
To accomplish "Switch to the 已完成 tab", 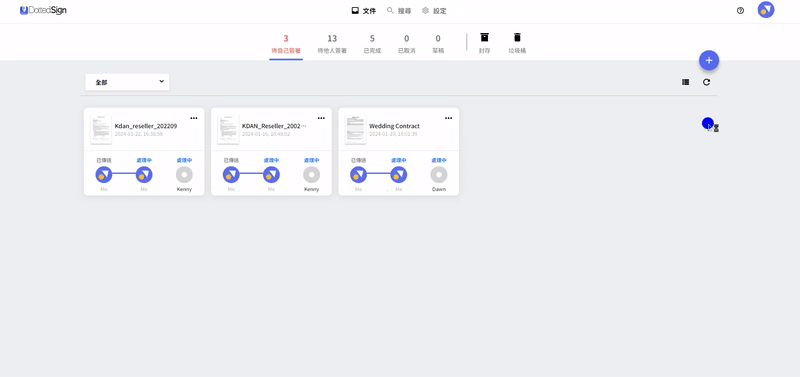I will click(x=372, y=44).
